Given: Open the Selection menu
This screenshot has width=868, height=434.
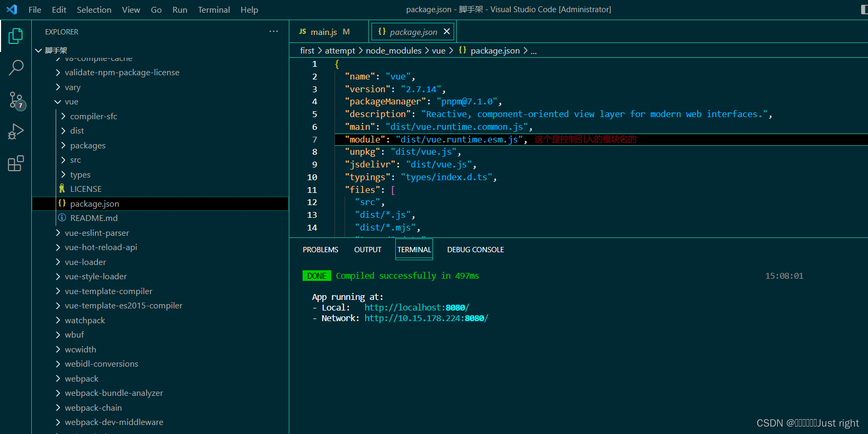Looking at the screenshot, I should click(94, 10).
